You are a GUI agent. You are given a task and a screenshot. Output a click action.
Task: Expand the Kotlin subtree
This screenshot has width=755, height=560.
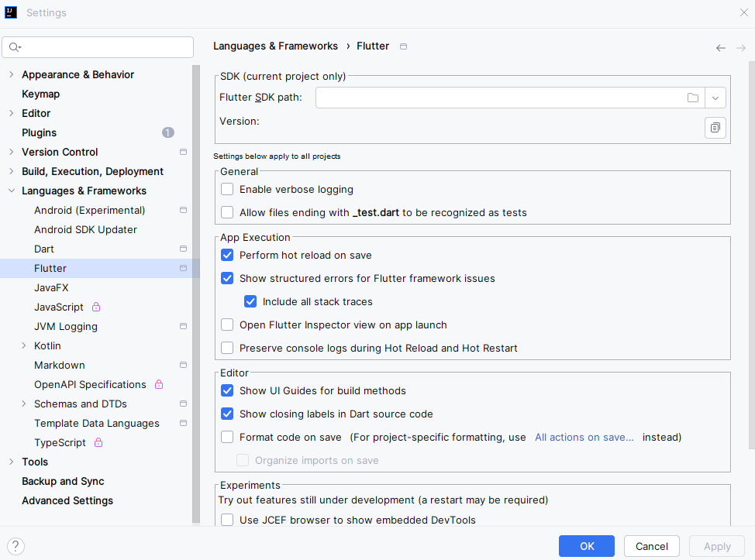click(24, 345)
